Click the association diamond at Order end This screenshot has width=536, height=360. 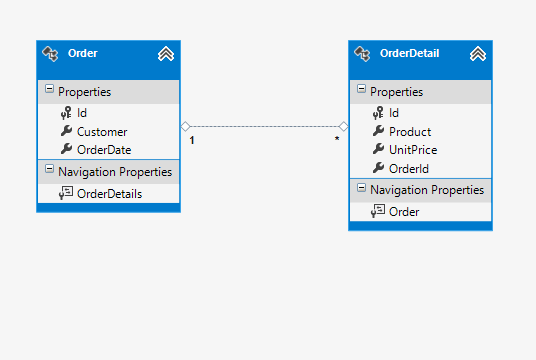click(185, 126)
